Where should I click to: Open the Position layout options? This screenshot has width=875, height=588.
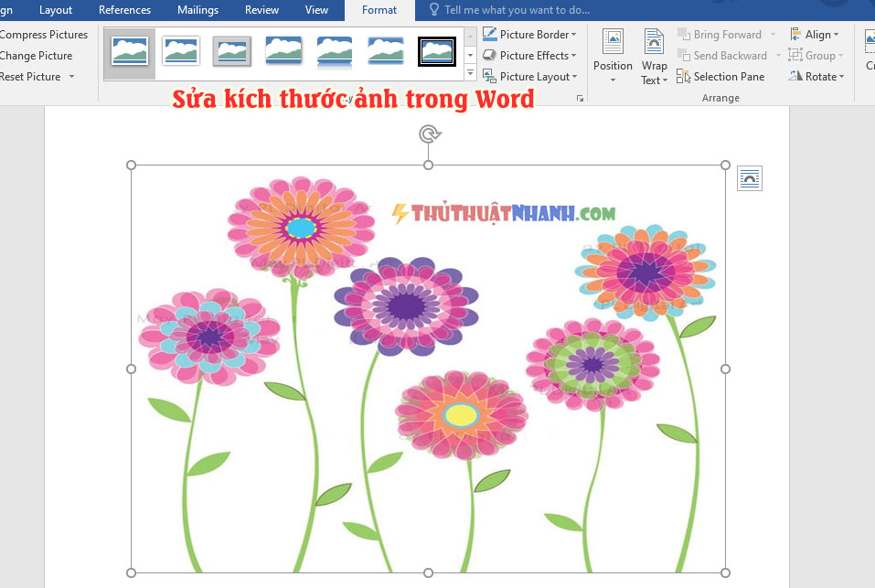pyautogui.click(x=613, y=56)
